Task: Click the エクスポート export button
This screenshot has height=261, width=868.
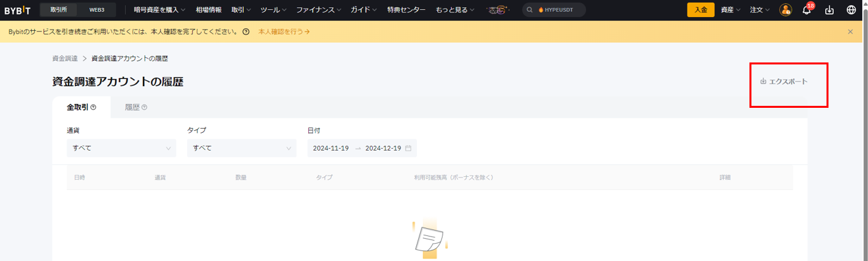Action: (784, 82)
